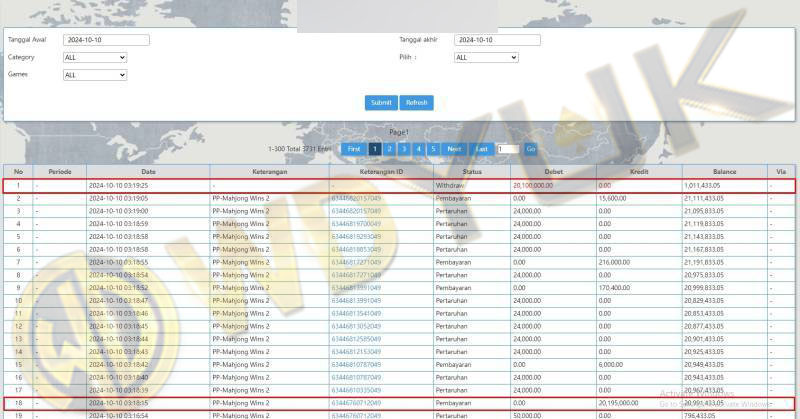Focus the page number input box

pos(507,149)
